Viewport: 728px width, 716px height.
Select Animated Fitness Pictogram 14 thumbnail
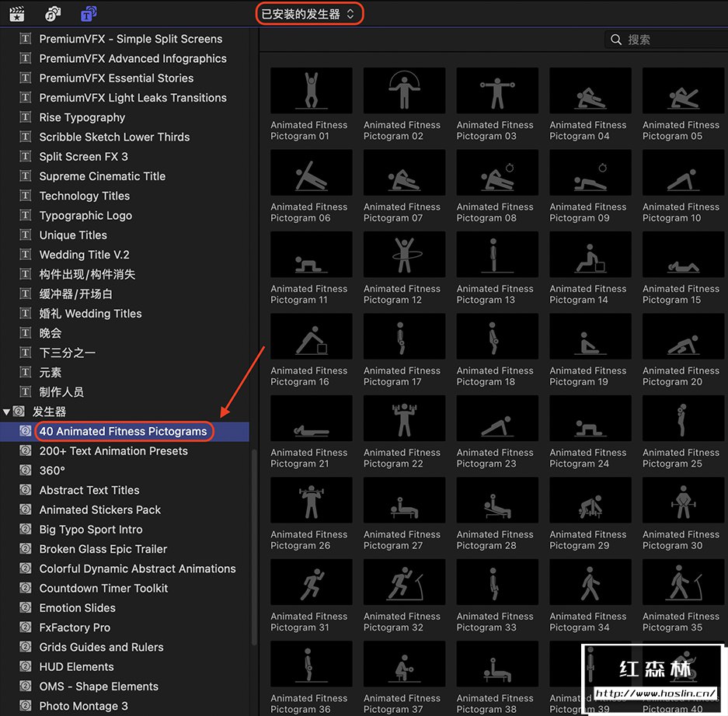click(590, 254)
